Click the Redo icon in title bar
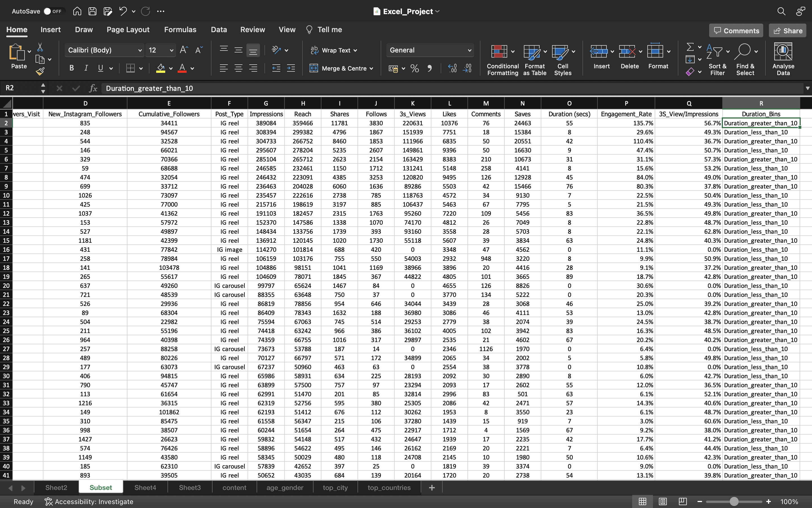The image size is (812, 508). point(145,11)
